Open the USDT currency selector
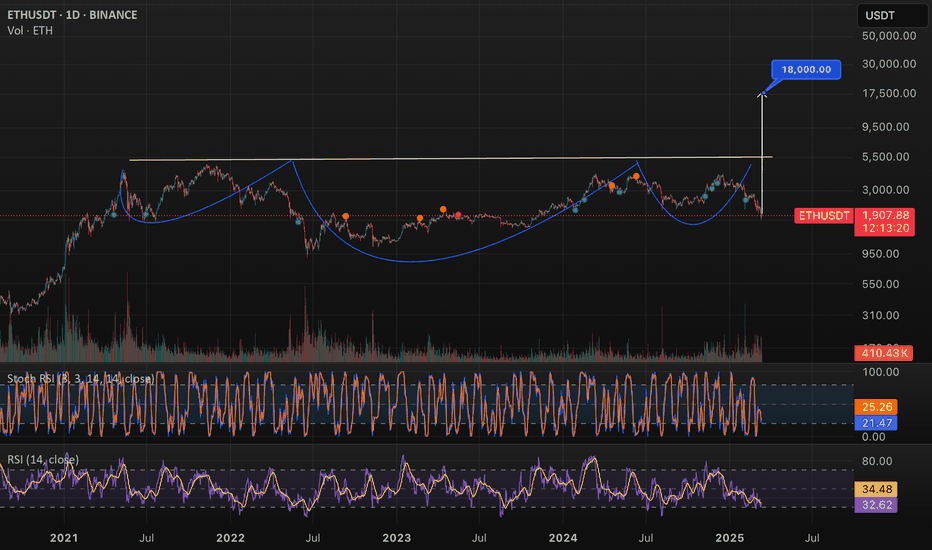 892,15
